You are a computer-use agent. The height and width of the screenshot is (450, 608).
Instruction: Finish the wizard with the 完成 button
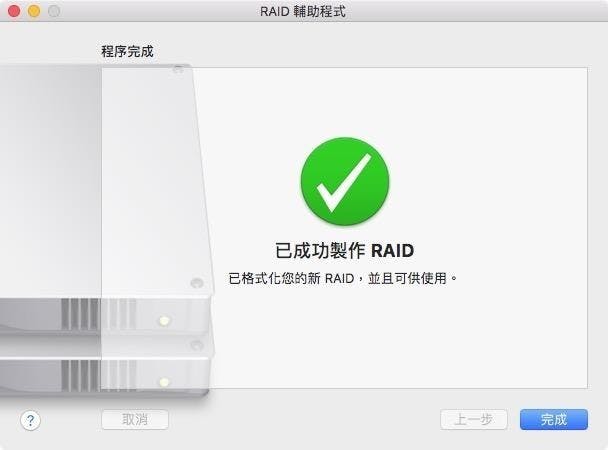pos(554,419)
